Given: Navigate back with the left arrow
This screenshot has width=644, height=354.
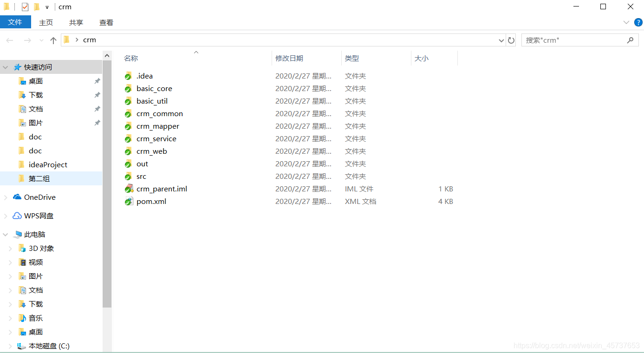Looking at the screenshot, I should [10, 40].
